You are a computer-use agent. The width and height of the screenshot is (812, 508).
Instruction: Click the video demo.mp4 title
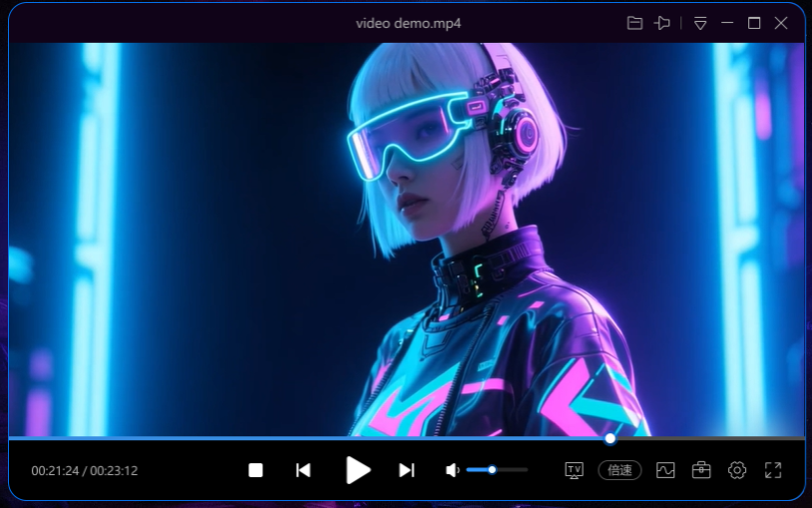(408, 23)
